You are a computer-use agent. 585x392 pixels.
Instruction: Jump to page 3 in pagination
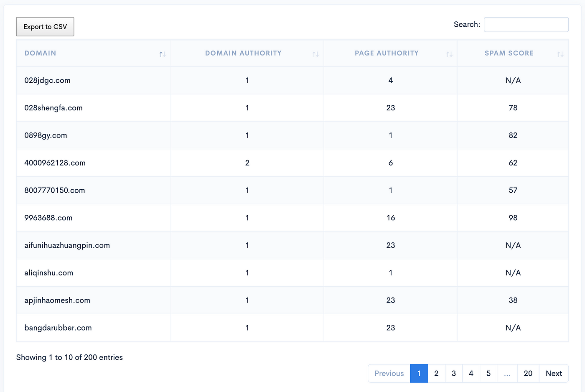pyautogui.click(x=454, y=373)
